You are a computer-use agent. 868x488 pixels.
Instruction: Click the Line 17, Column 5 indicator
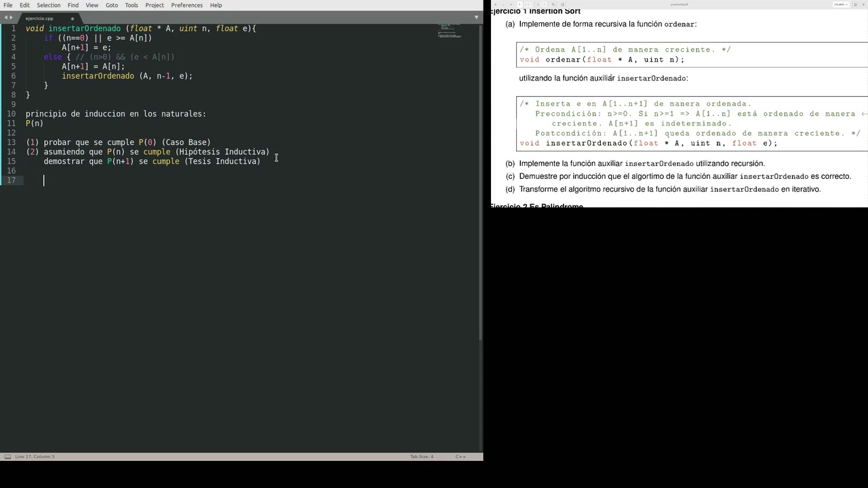(x=35, y=457)
